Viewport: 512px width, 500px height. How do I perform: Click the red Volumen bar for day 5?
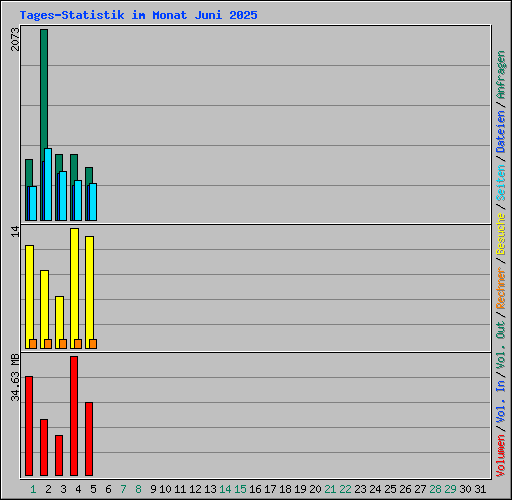[89, 439]
